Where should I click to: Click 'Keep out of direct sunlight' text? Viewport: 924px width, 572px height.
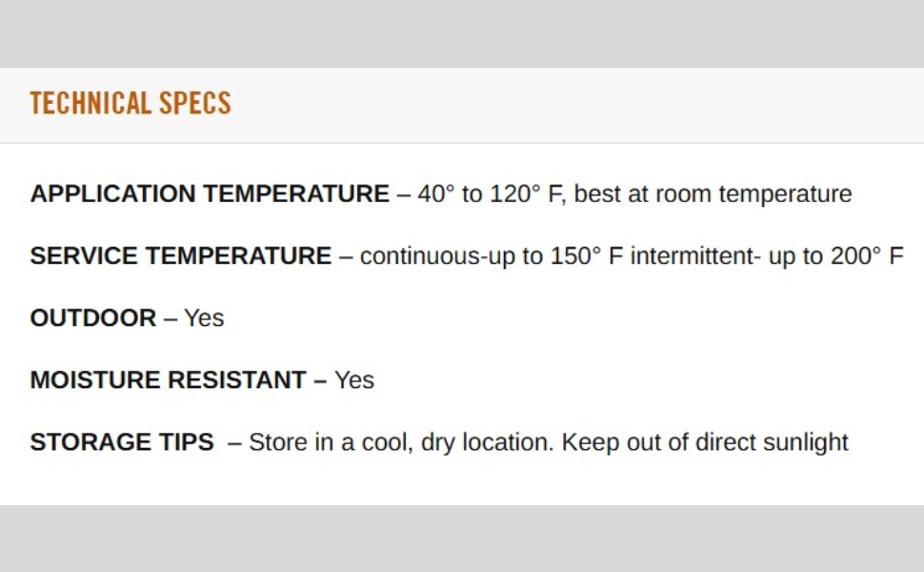(705, 442)
